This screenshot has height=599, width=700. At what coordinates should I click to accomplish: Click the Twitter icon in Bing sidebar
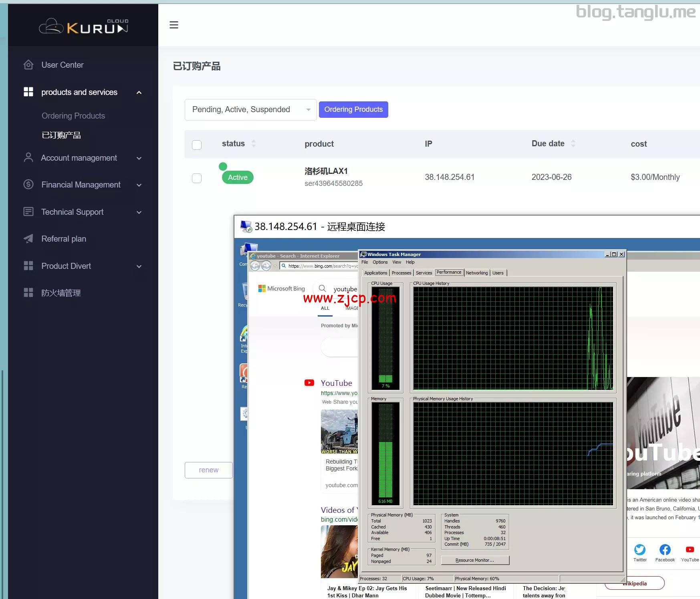640,550
